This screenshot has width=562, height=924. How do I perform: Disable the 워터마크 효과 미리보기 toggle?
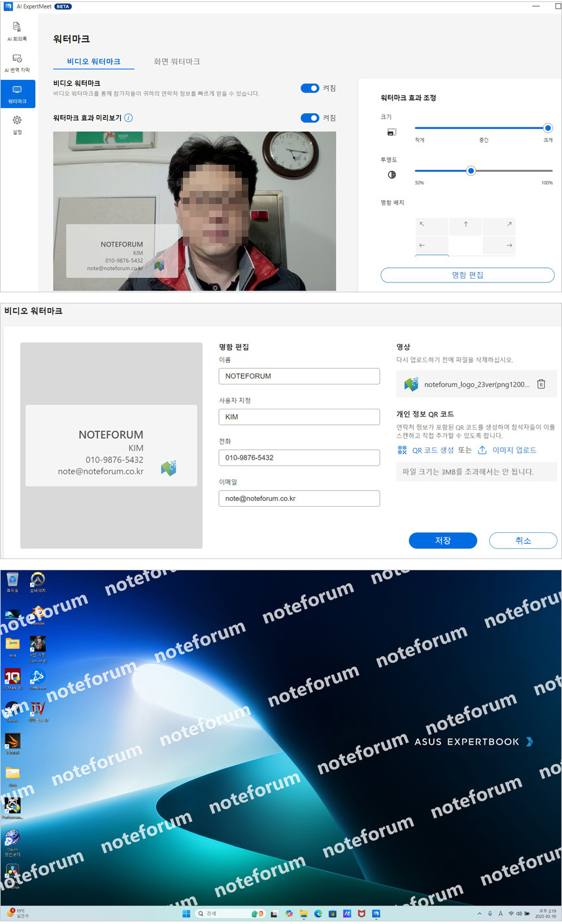tap(310, 118)
